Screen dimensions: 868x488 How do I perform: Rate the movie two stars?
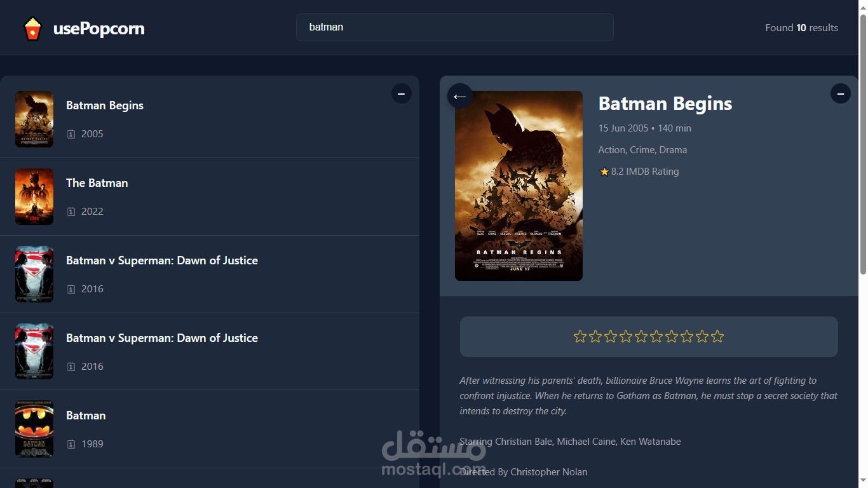[595, 337]
